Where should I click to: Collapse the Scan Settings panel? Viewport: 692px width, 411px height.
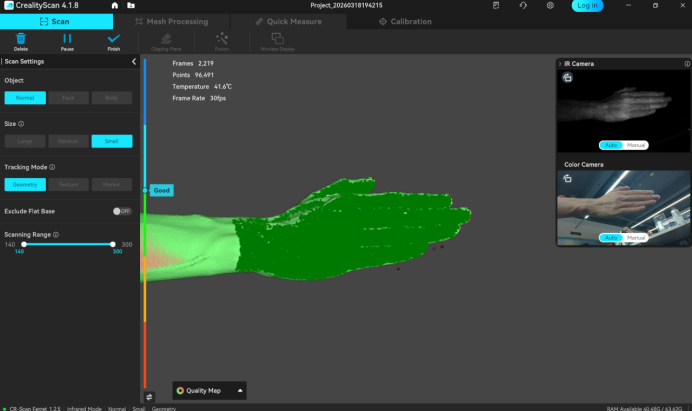(x=134, y=61)
